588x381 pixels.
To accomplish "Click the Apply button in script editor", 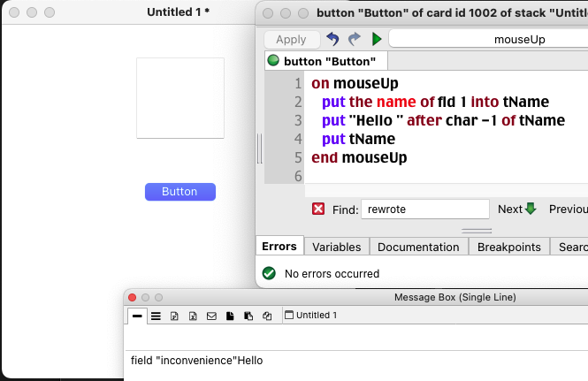I will [292, 40].
